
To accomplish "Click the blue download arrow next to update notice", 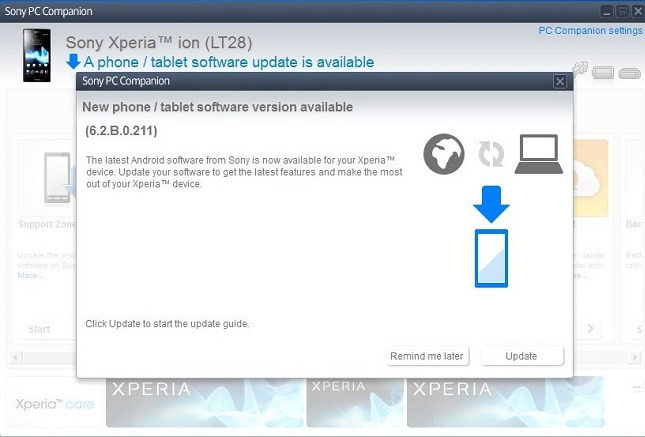I will [73, 62].
